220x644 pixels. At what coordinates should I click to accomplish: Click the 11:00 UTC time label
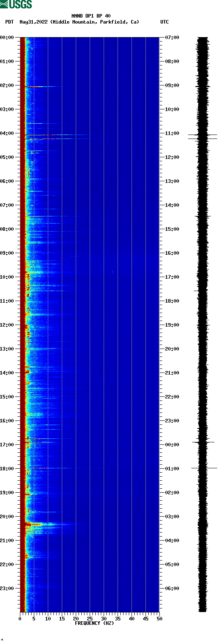click(172, 133)
